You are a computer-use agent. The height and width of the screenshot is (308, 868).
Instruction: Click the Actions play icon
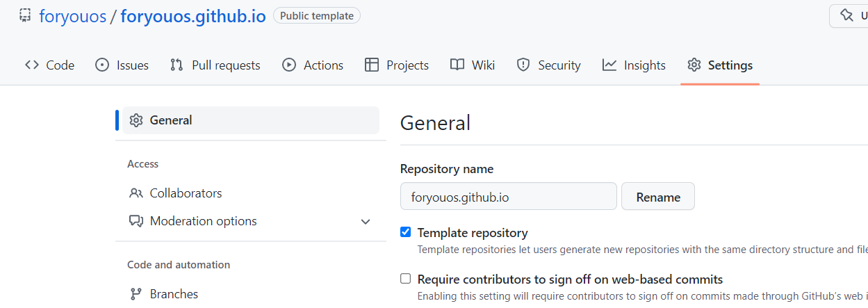point(289,65)
